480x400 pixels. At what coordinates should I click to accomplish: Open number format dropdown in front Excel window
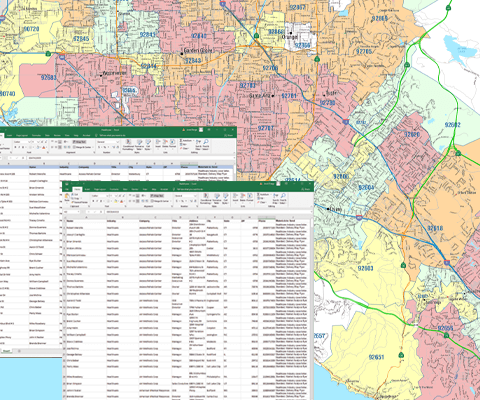tap(195, 196)
